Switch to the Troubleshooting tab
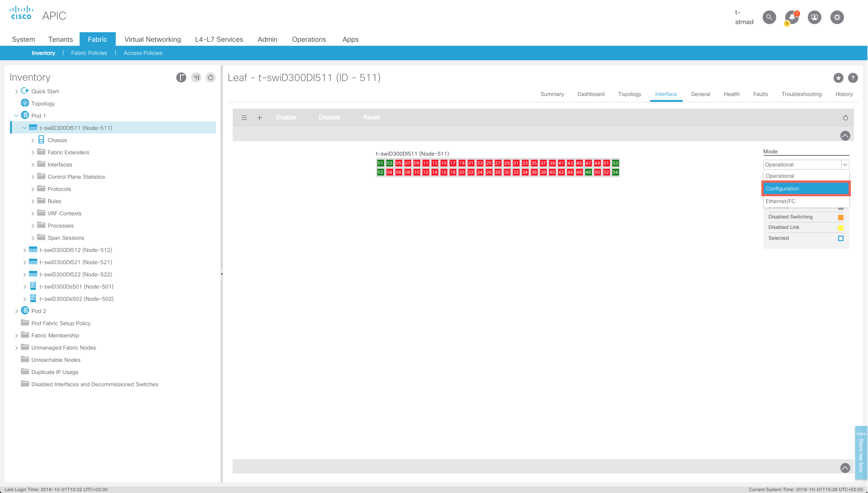 point(801,94)
